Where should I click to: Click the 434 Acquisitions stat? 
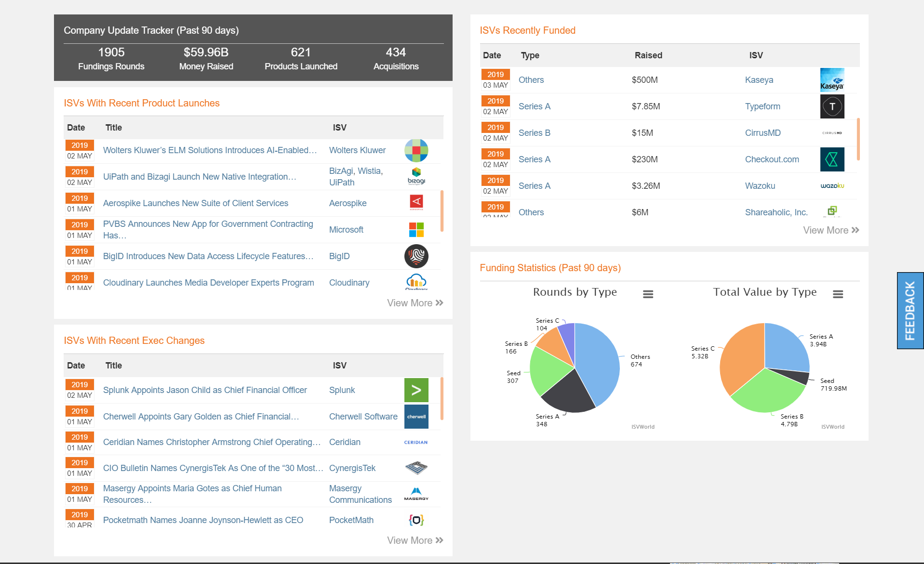396,58
